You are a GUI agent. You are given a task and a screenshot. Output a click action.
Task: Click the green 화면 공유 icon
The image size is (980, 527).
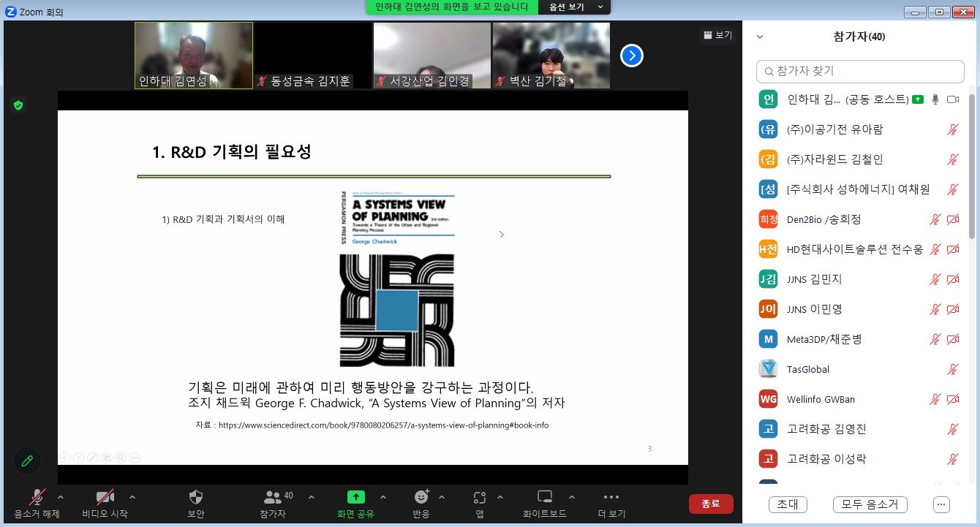pos(355,497)
